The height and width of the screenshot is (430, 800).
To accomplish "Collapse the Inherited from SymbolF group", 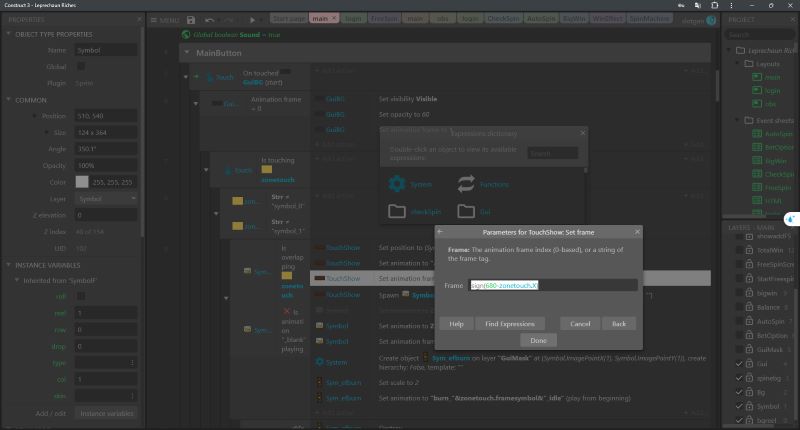I will point(16,280).
